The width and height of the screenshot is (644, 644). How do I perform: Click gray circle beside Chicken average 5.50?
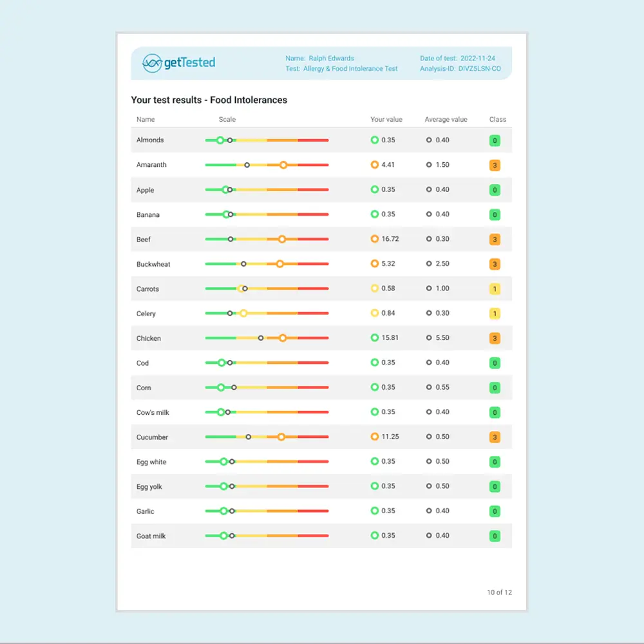[429, 338]
